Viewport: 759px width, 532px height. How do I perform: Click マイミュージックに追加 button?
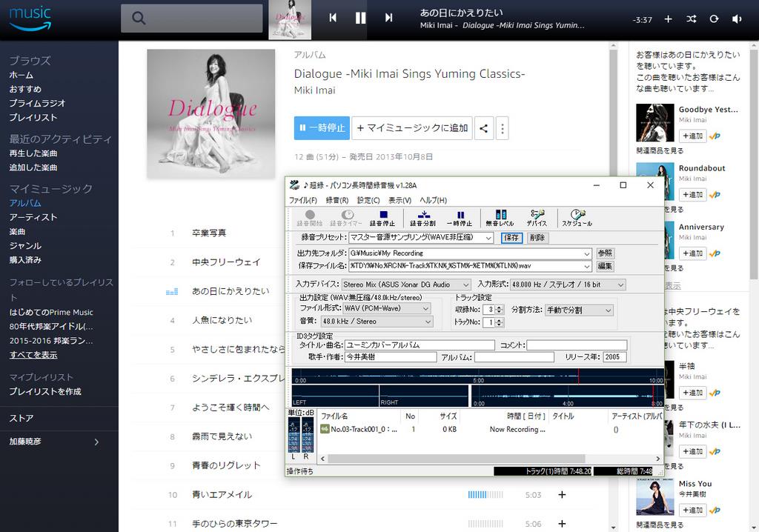click(412, 128)
